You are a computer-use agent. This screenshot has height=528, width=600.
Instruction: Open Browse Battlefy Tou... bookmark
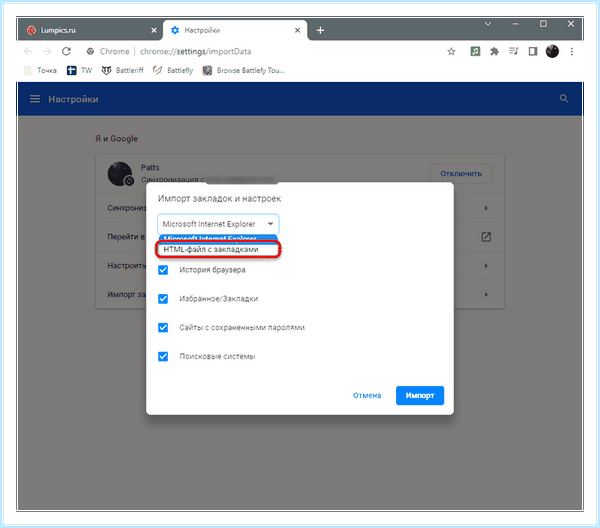pyautogui.click(x=243, y=70)
